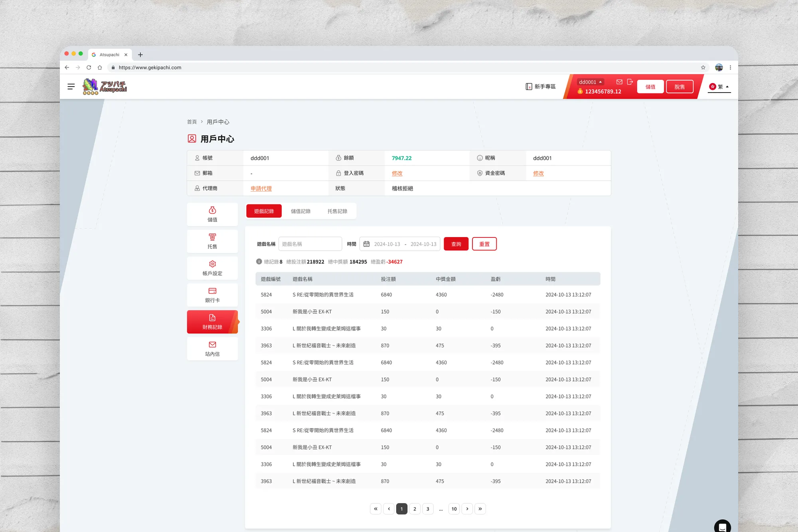Click the header balance 123456789.12

[x=603, y=91]
